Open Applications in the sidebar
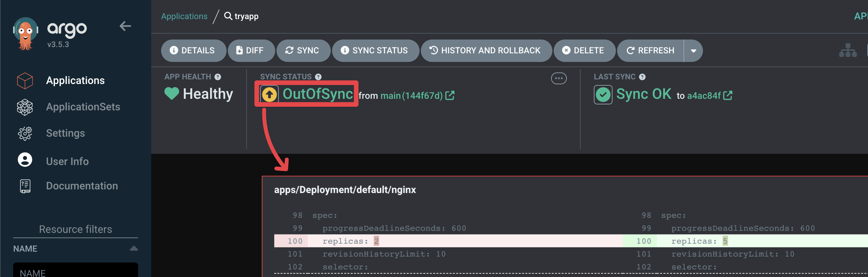This screenshot has width=868, height=277. click(75, 80)
